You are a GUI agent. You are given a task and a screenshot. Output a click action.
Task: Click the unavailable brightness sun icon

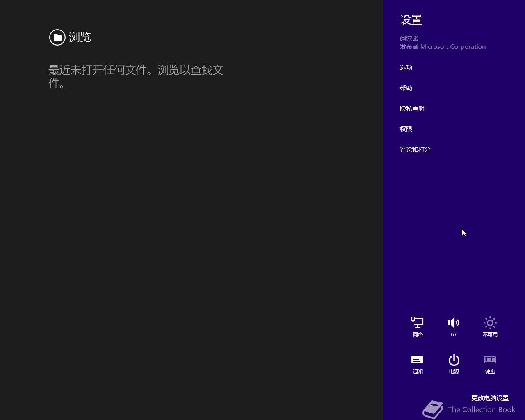490,323
